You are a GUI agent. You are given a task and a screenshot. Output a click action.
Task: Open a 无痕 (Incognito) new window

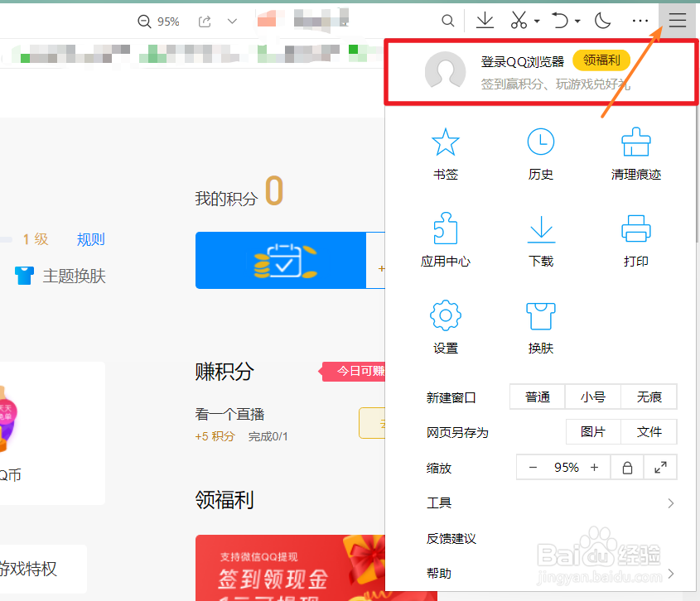[649, 397]
